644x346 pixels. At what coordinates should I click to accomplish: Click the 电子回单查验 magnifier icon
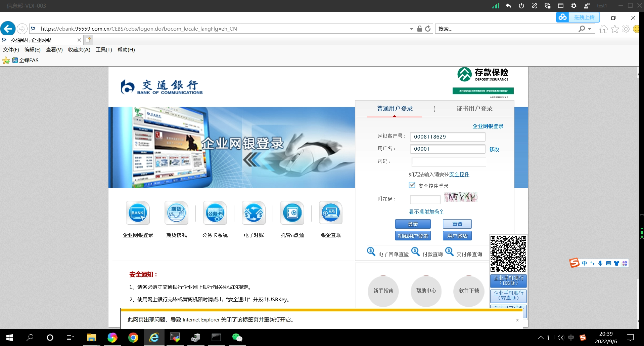[371, 252]
